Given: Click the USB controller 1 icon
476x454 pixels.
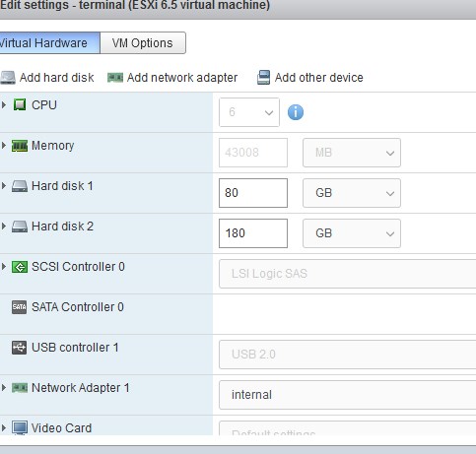Looking at the screenshot, I should 20,348.
